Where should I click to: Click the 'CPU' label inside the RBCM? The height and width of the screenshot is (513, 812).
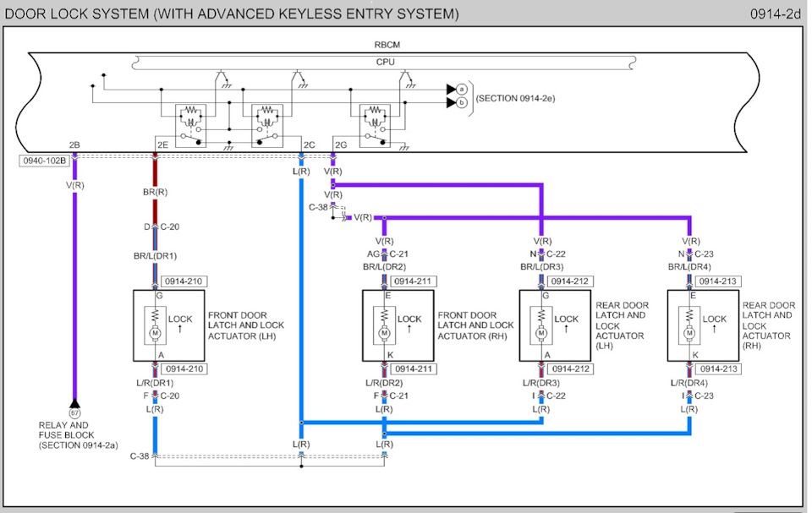[386, 63]
